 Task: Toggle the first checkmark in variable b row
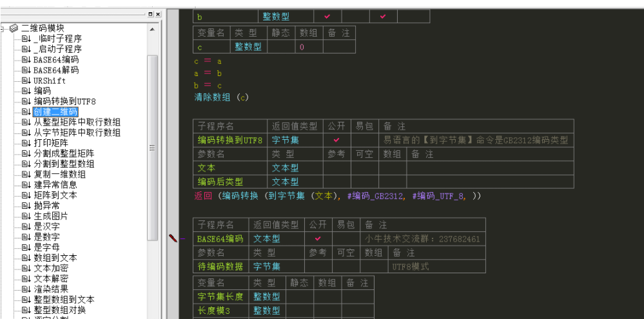pyautogui.click(x=327, y=17)
